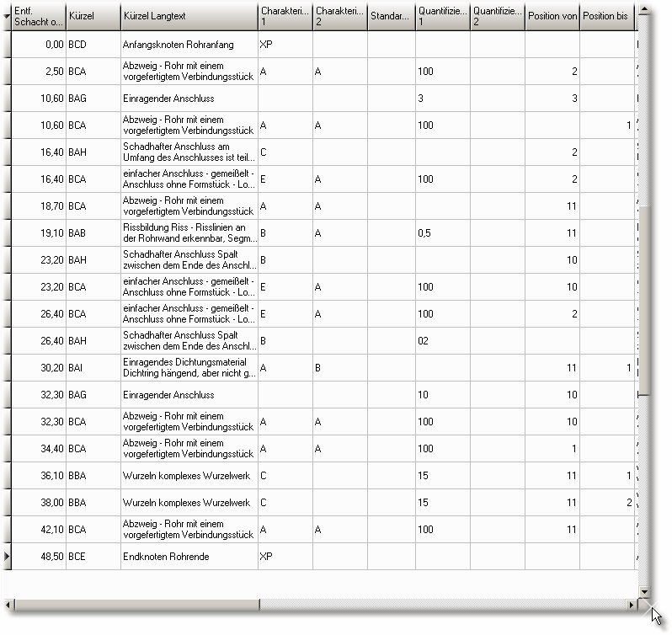Screen dimensions: 672x635
Task: Click the Standar... column header
Action: point(391,16)
